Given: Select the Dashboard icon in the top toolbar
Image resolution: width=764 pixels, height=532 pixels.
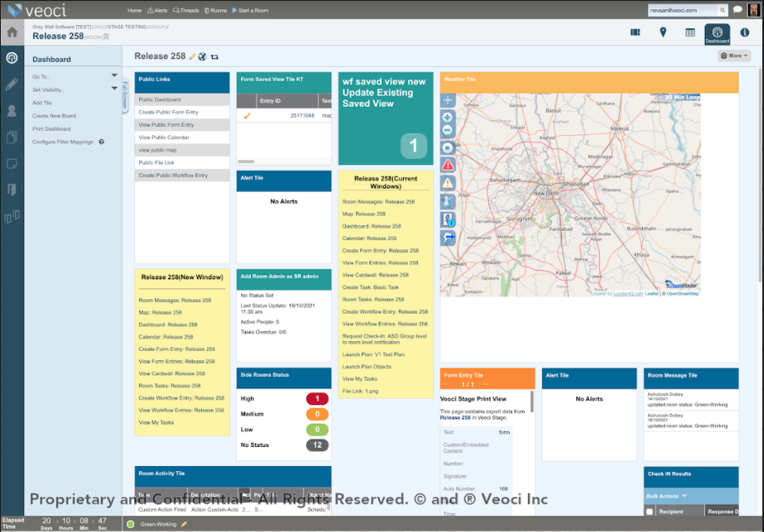Looking at the screenshot, I should [x=716, y=35].
